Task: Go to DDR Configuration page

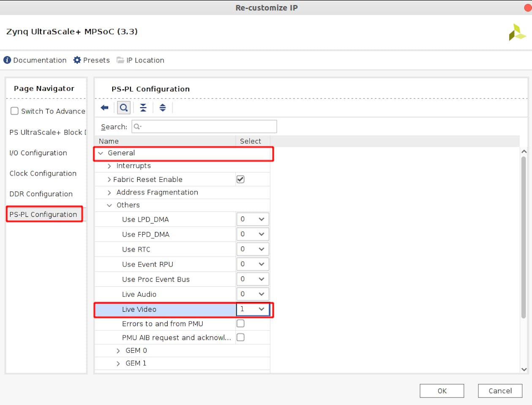Action: (x=41, y=194)
